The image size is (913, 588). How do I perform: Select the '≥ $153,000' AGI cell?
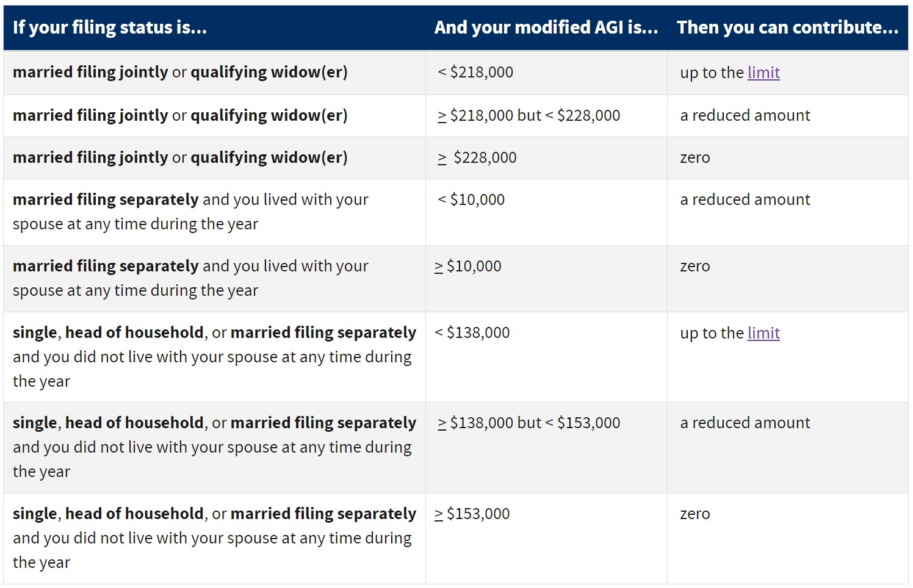546,539
